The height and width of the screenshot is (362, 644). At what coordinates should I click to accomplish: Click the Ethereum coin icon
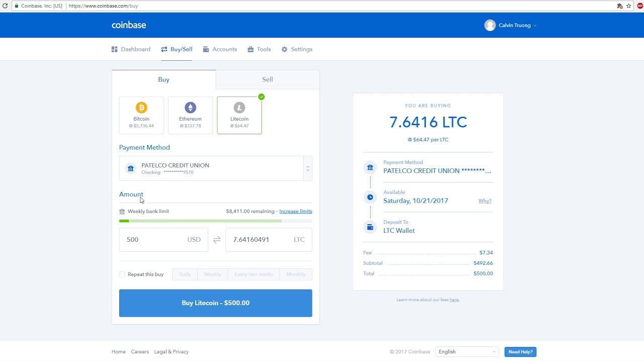(190, 108)
